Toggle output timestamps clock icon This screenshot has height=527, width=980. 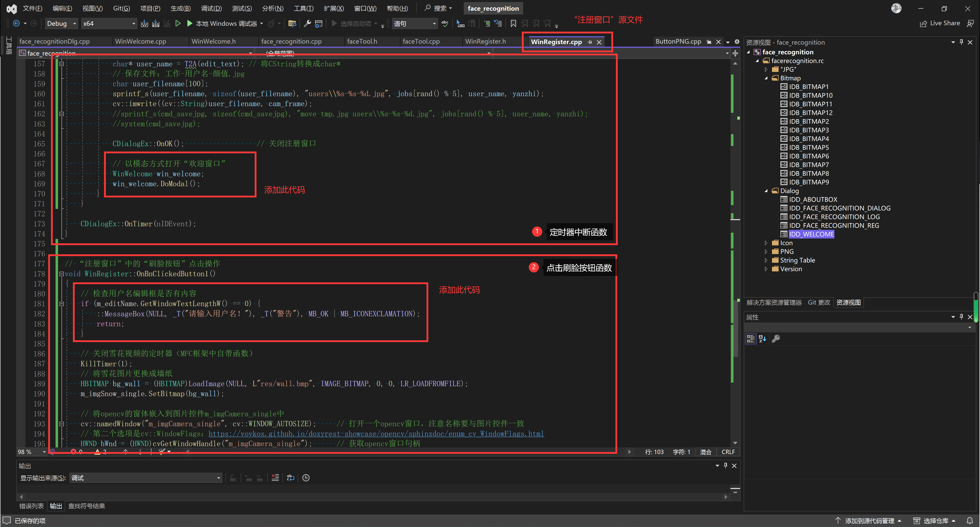click(306, 478)
